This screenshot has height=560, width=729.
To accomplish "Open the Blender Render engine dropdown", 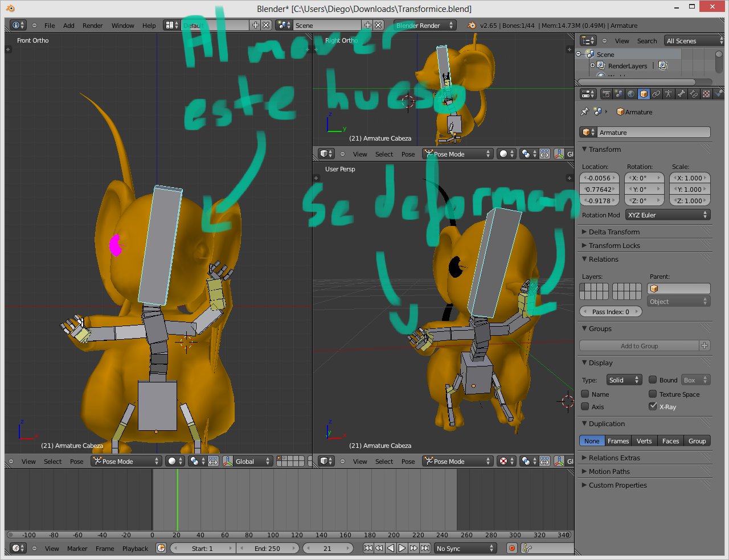I will point(425,25).
